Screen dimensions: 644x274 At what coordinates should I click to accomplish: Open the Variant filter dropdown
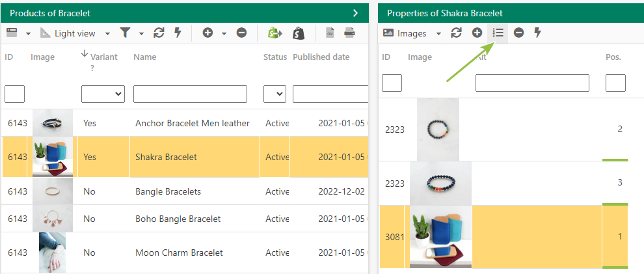(103, 94)
